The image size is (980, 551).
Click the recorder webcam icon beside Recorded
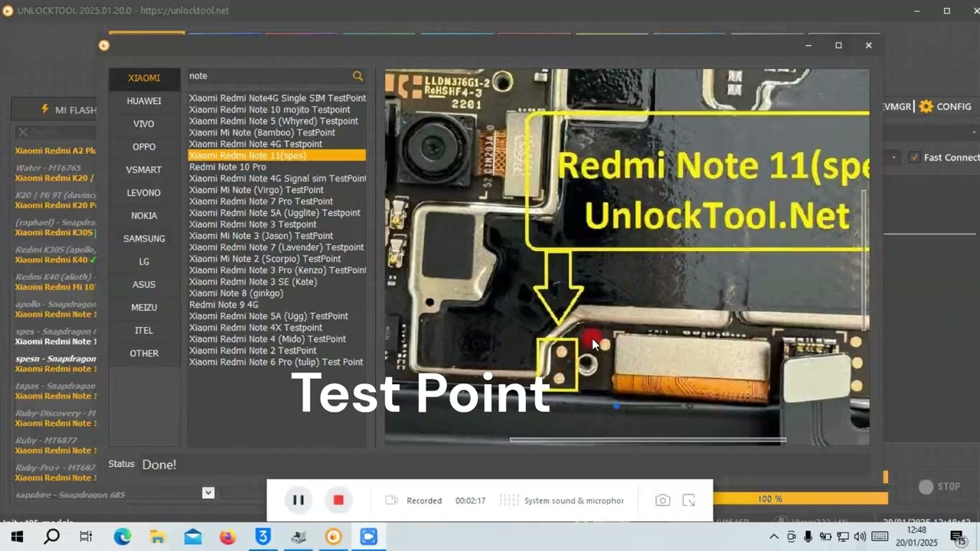[x=392, y=500]
